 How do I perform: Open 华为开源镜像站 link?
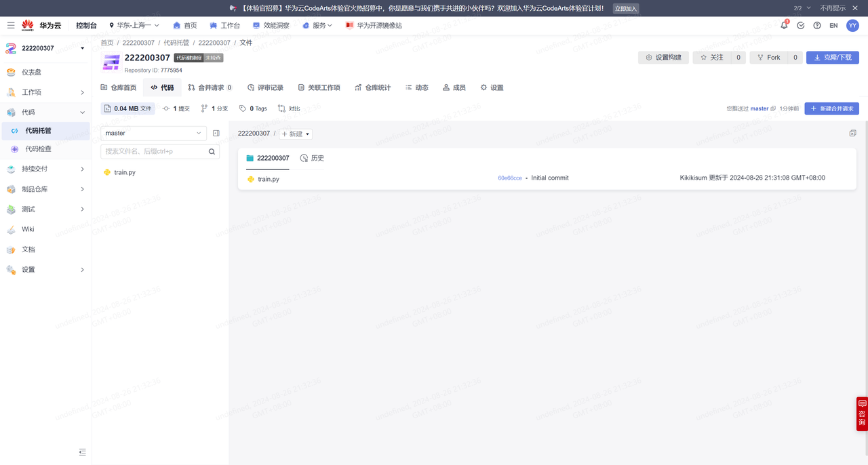(374, 25)
